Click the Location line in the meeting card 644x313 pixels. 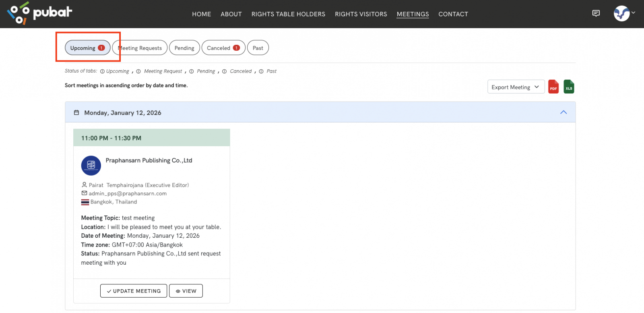click(151, 227)
